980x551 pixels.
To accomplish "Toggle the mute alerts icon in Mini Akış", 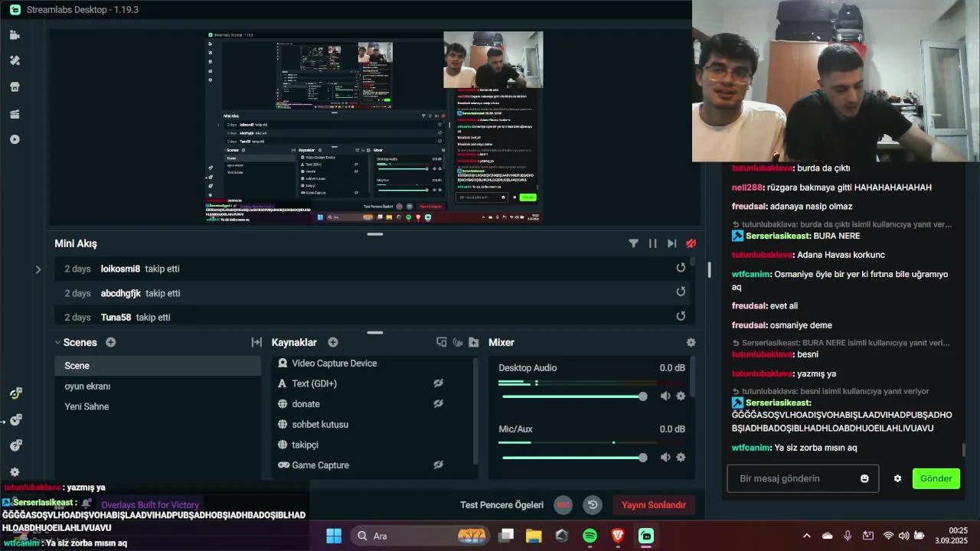I will point(691,243).
